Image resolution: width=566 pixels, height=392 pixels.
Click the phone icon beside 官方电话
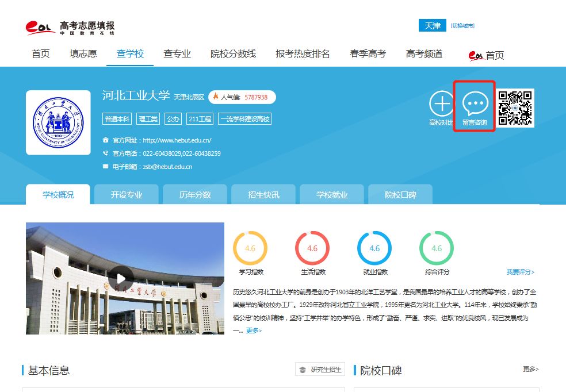click(x=105, y=153)
